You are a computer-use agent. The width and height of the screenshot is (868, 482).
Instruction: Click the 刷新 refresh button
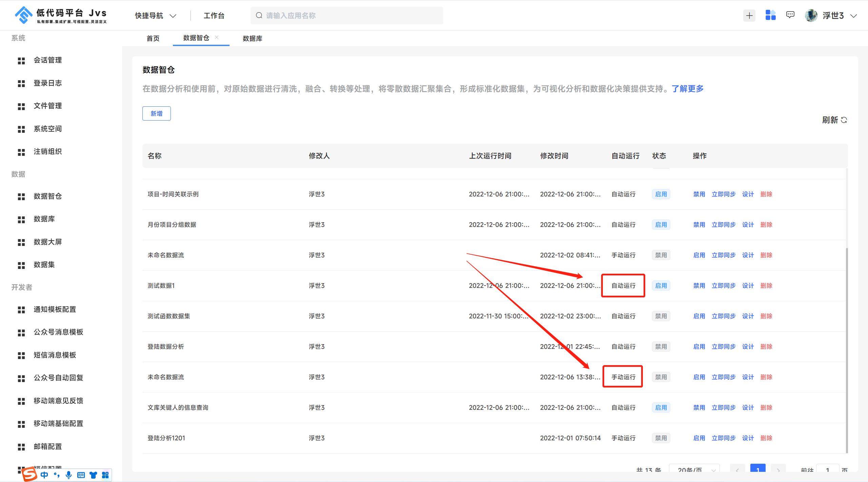(x=834, y=120)
